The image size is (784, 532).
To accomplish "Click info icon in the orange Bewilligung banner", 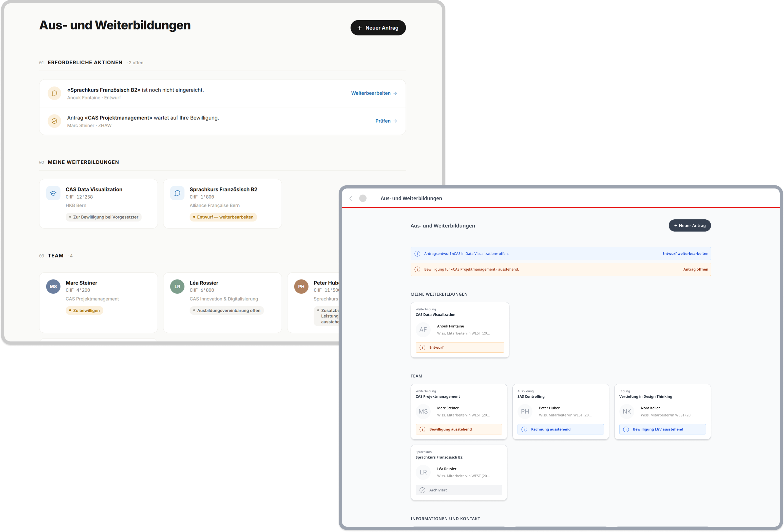I will pyautogui.click(x=417, y=270).
